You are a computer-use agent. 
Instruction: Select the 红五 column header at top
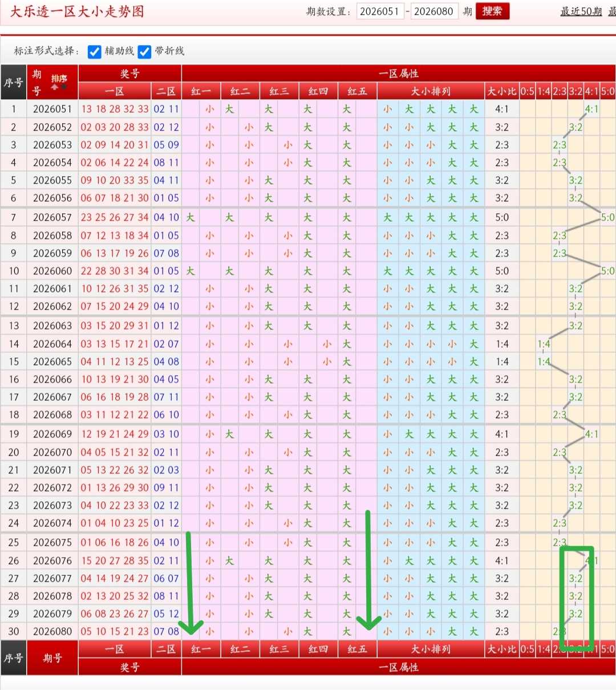(x=357, y=91)
